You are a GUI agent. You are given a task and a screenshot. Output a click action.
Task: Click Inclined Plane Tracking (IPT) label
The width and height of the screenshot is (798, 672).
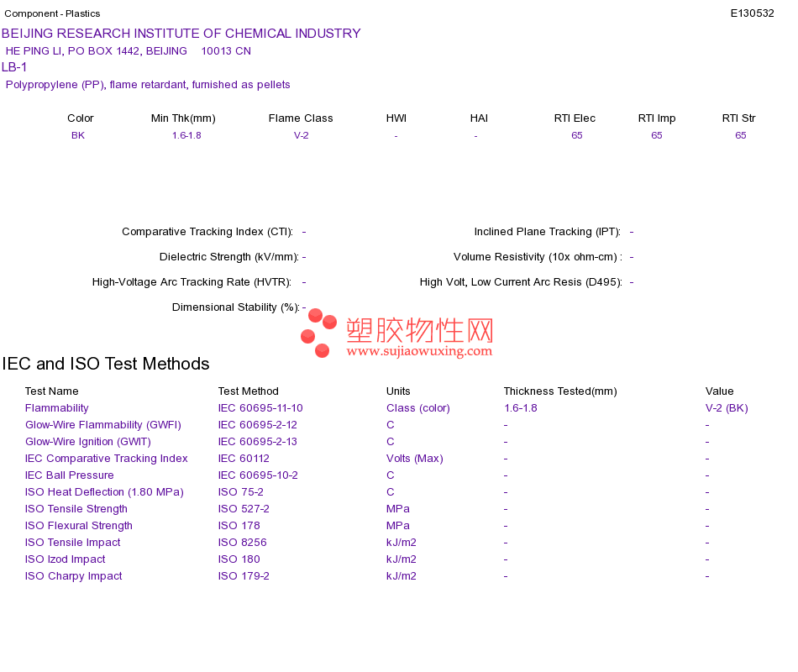click(x=548, y=232)
